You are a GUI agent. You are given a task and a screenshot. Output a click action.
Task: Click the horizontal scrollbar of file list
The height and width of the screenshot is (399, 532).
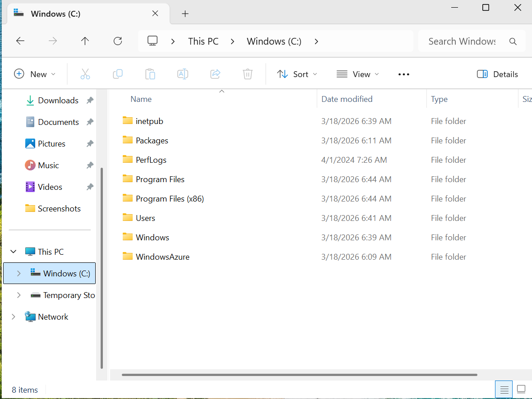pyautogui.click(x=299, y=375)
